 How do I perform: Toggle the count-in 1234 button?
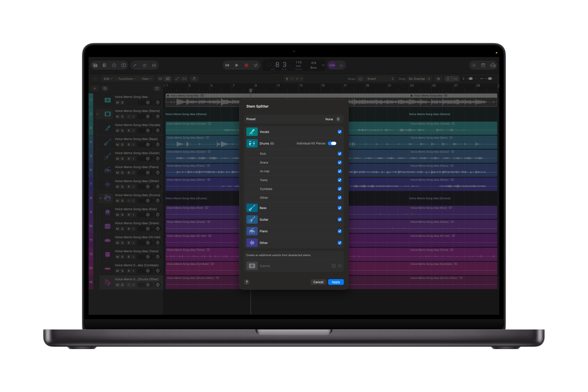click(x=332, y=65)
